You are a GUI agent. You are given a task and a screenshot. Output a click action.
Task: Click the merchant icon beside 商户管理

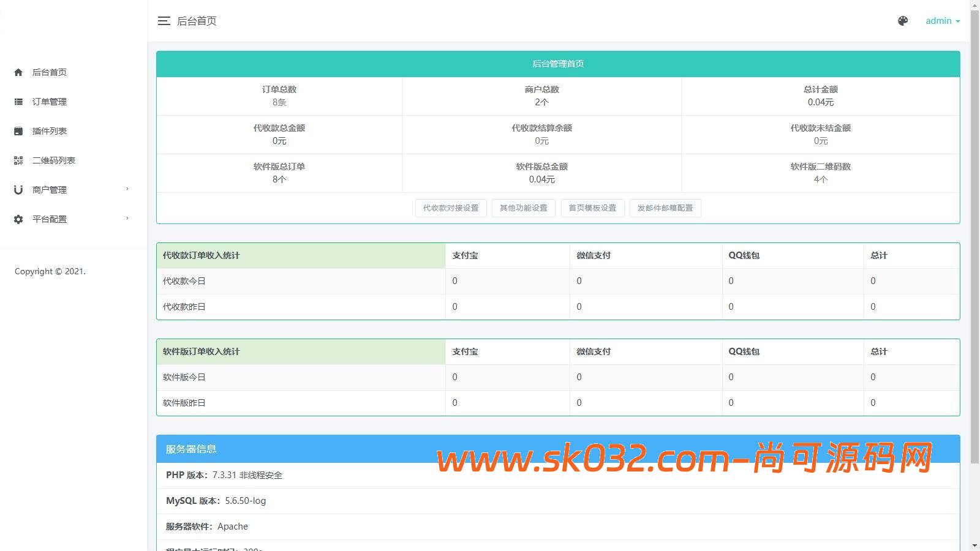pyautogui.click(x=18, y=189)
